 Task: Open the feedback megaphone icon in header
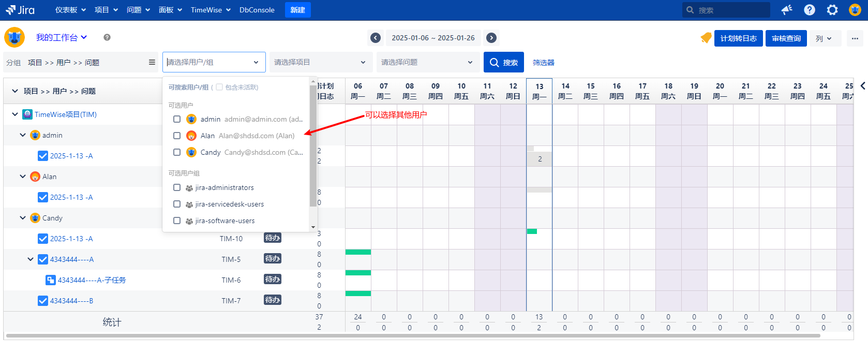point(787,10)
